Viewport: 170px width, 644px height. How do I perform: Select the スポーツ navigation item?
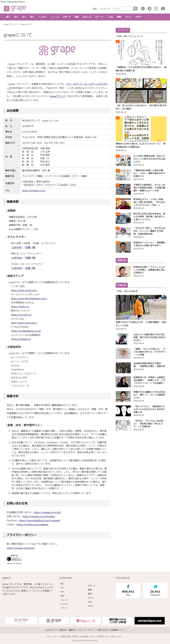click(x=67, y=17)
